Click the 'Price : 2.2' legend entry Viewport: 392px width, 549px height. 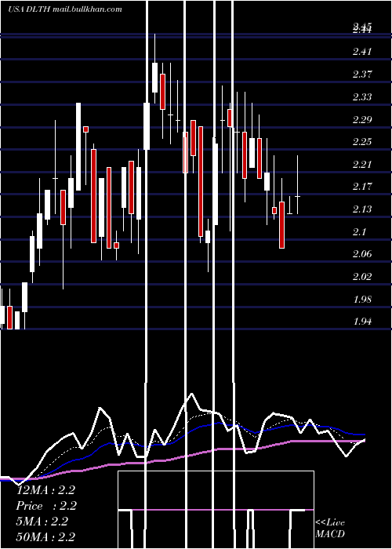(x=46, y=506)
